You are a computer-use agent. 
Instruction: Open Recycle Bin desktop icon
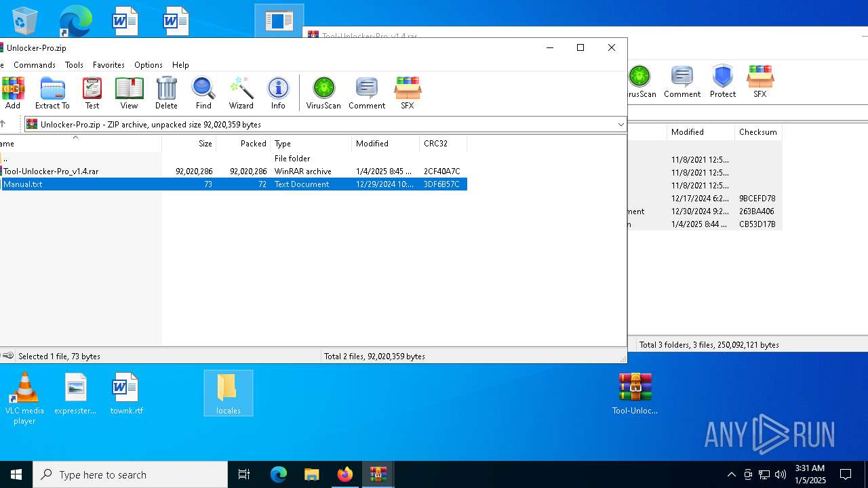(x=25, y=20)
